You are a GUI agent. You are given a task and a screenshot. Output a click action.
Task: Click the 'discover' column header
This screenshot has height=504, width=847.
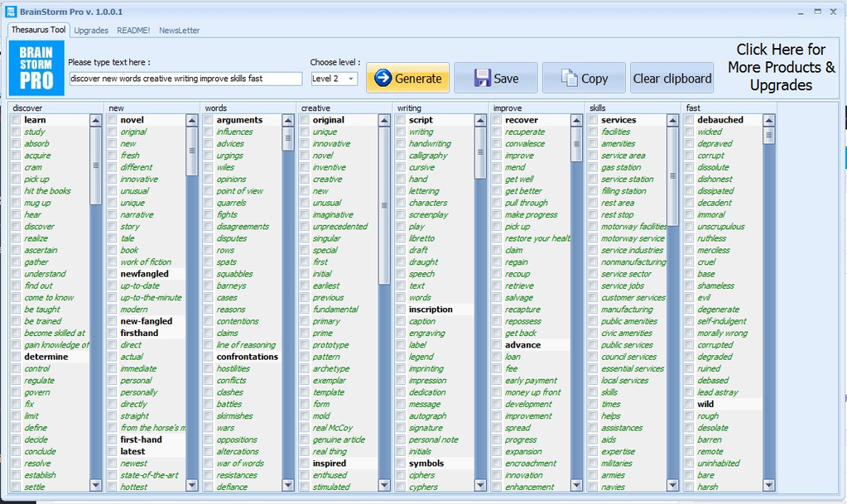coord(55,108)
